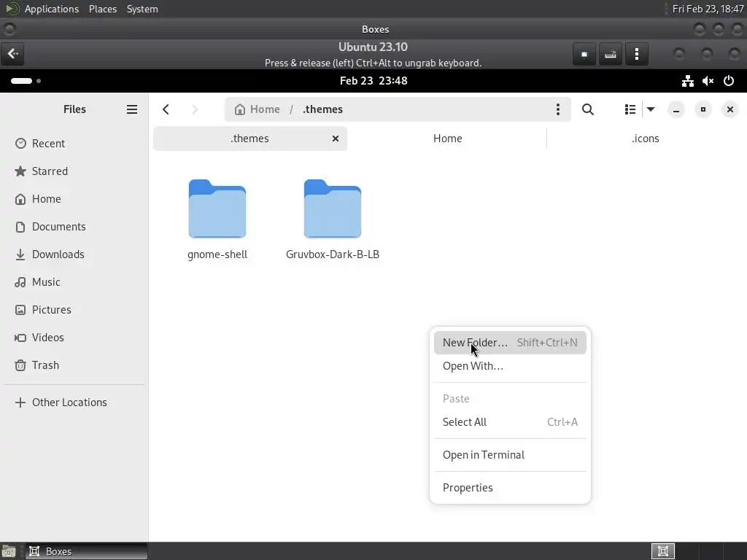Open Starred in sidebar
The height and width of the screenshot is (560, 747).
(x=74, y=171)
